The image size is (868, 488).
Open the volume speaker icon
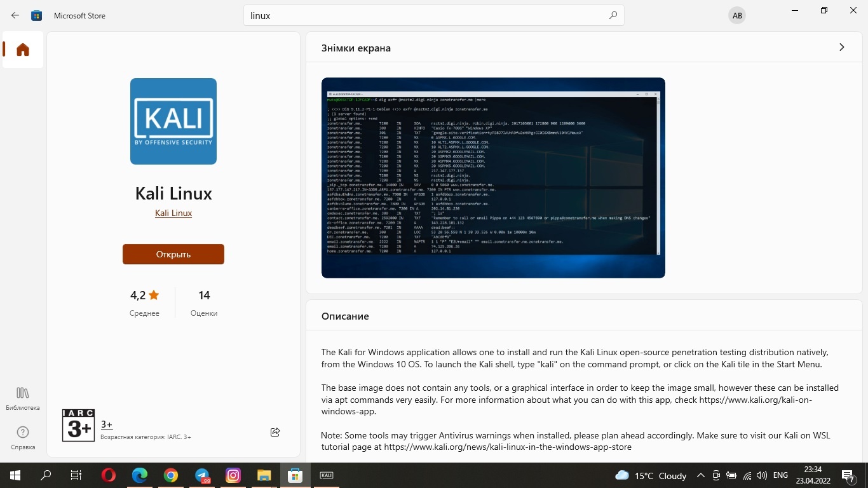coord(762,475)
